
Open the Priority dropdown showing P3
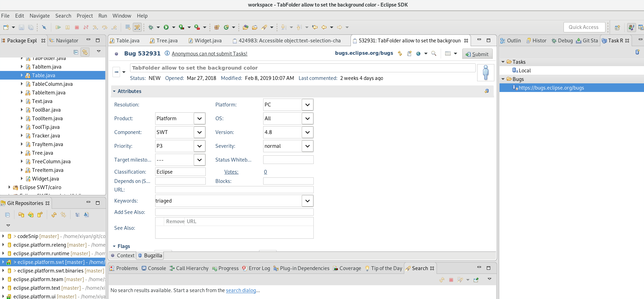click(x=200, y=146)
